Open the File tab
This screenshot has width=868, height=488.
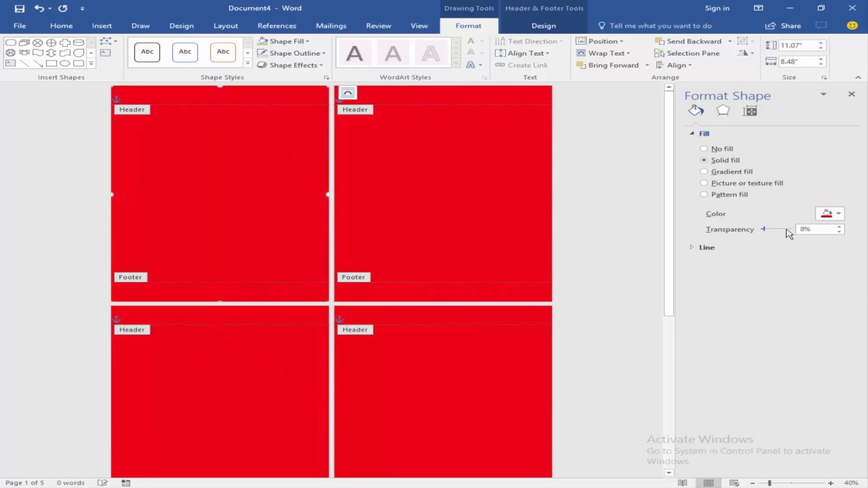coord(20,26)
